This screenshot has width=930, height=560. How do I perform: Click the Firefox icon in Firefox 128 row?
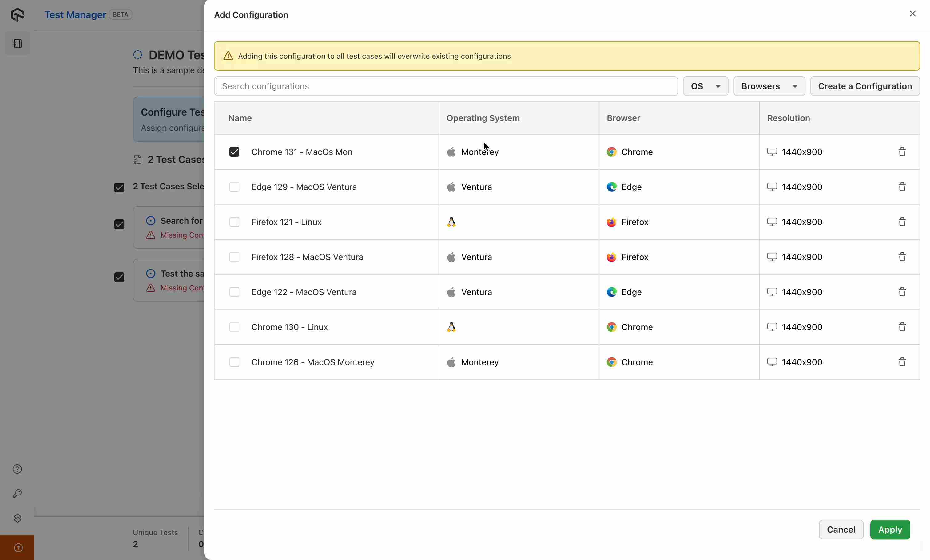click(x=611, y=257)
